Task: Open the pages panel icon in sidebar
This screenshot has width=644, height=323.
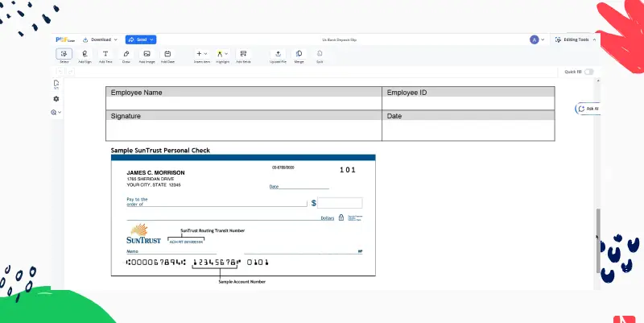Action: pos(56,85)
